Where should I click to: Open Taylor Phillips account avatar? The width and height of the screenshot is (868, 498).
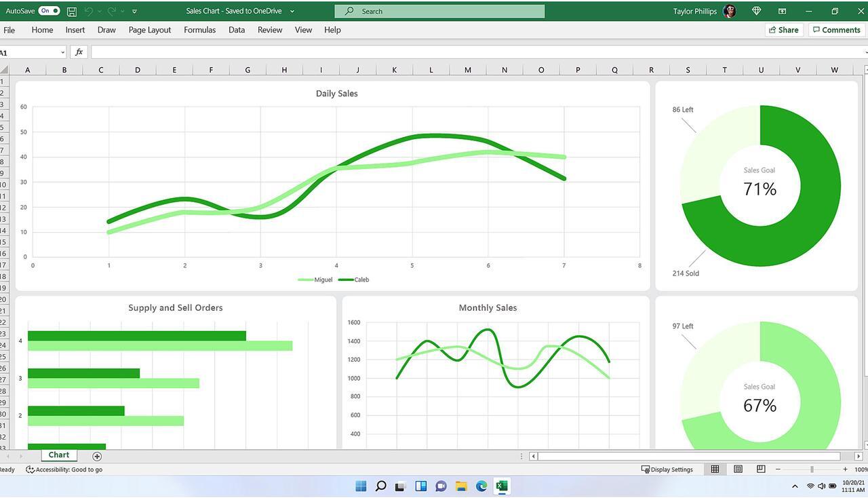[x=730, y=11]
